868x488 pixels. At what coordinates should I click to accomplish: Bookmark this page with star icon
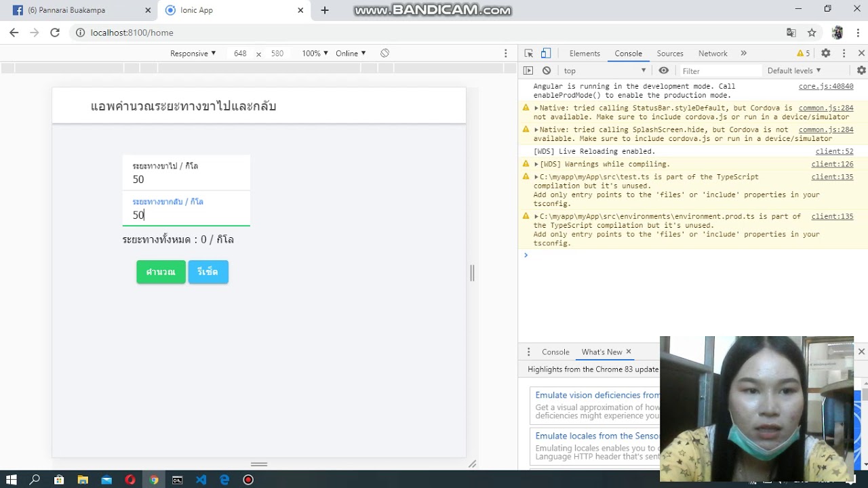click(812, 33)
